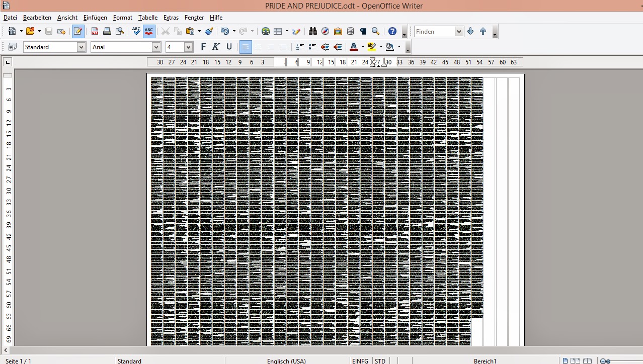
Task: Toggle Bold F button
Action: [203, 47]
